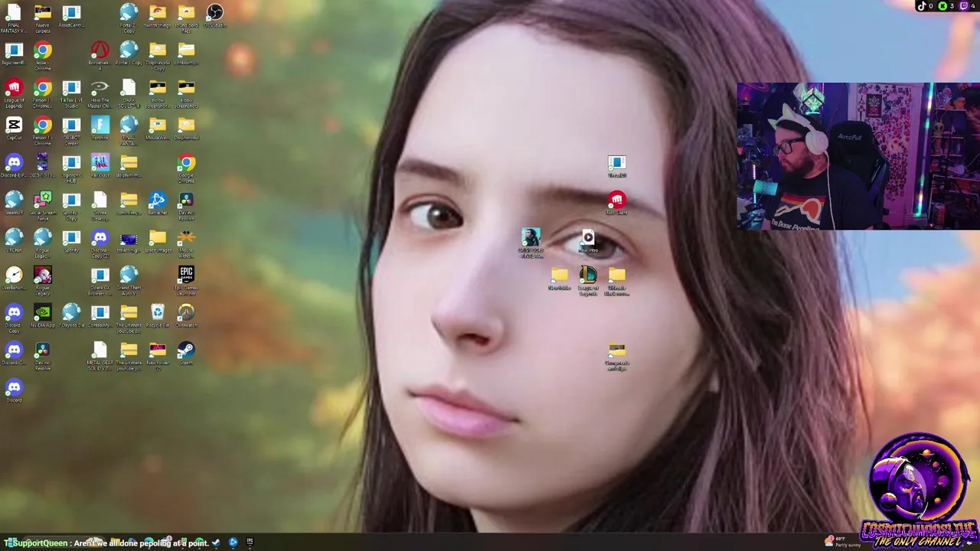Screen dimensions: 980x551
Task: Open the Fortnite desktop shortcut
Action: 100,125
